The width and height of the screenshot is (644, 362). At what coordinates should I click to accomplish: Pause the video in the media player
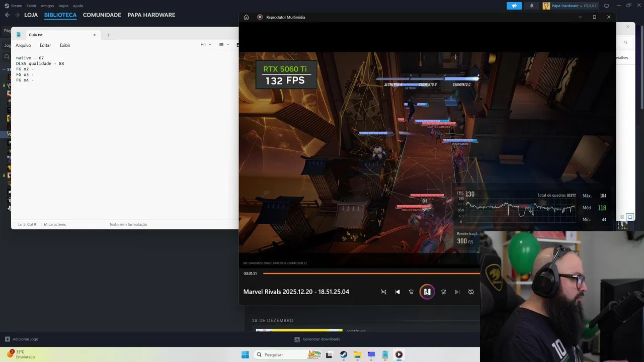coord(427,292)
